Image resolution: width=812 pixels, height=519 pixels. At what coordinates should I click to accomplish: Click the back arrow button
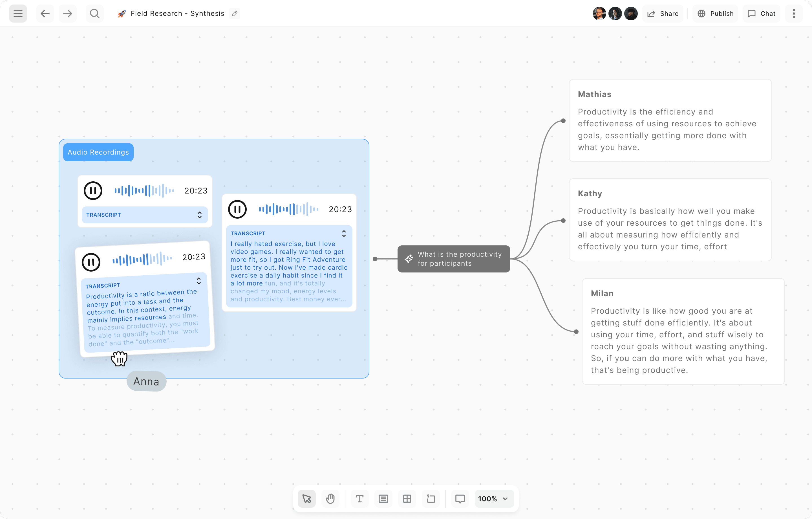click(45, 14)
